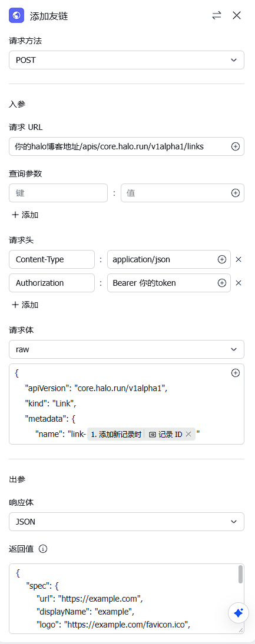Insert variable into application/json header value
255x644 pixels.
pos(221,259)
